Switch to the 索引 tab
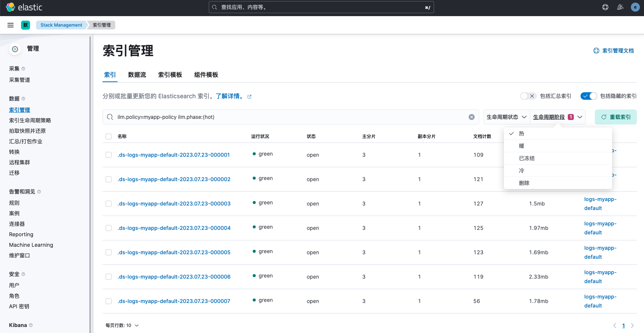The width and height of the screenshot is (644, 333). tap(110, 75)
